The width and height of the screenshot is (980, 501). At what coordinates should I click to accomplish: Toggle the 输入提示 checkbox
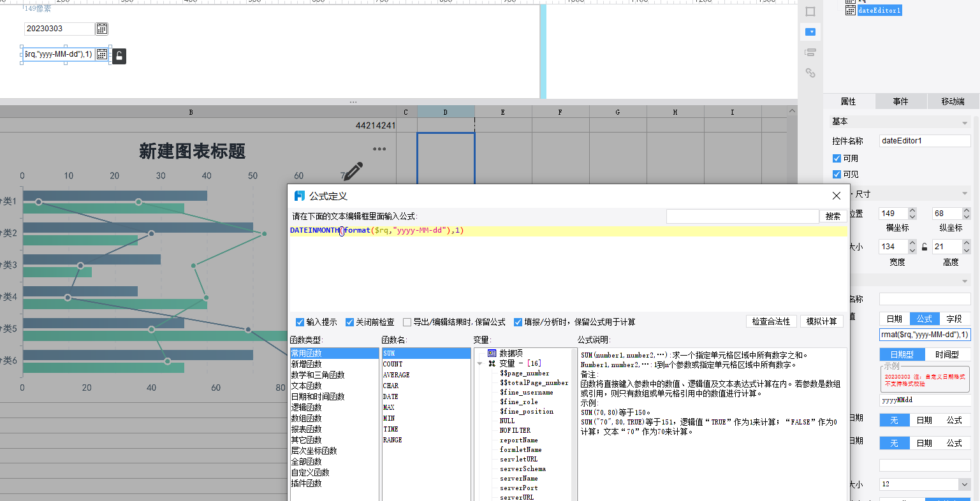click(300, 323)
